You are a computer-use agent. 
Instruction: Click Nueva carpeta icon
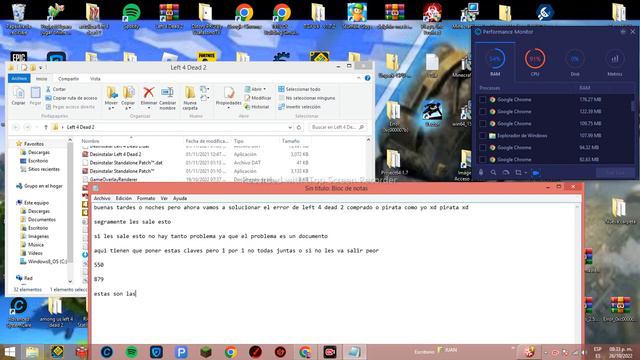coord(190,93)
